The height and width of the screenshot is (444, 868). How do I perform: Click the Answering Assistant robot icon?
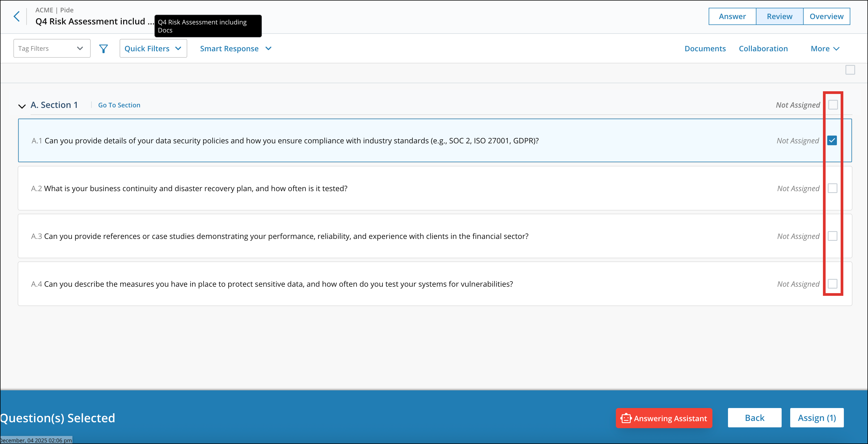pyautogui.click(x=626, y=418)
